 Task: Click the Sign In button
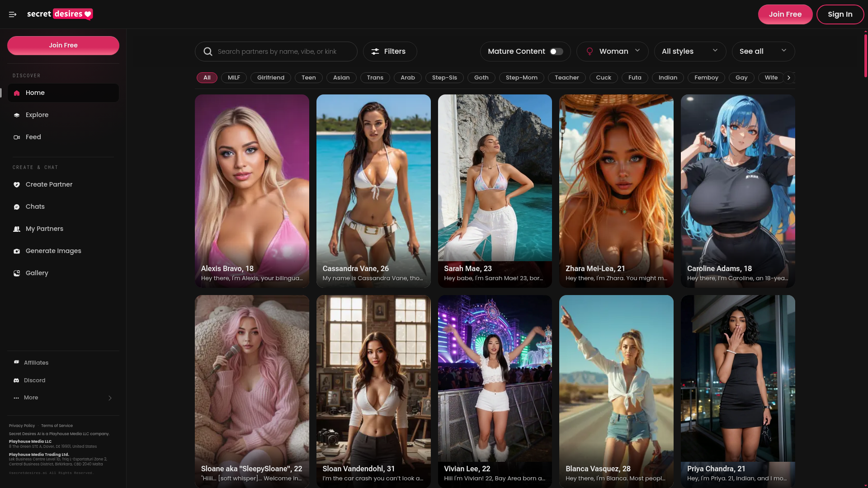[x=840, y=14]
